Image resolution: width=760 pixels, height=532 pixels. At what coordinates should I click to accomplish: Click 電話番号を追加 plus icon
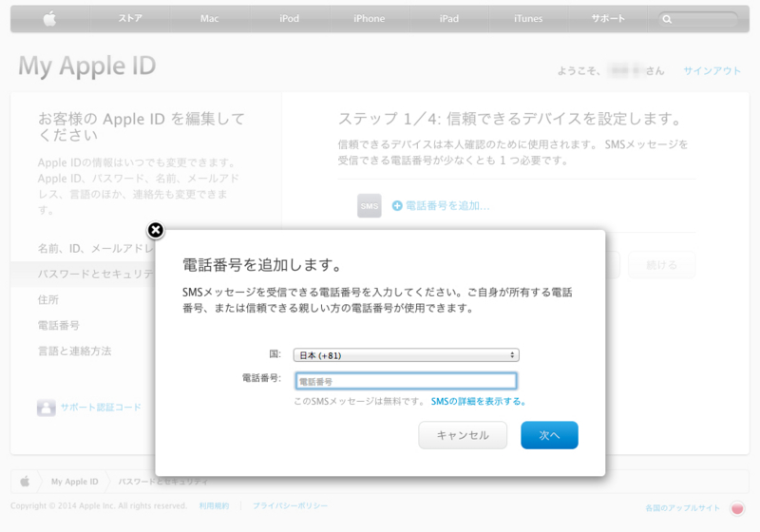pyautogui.click(x=397, y=206)
